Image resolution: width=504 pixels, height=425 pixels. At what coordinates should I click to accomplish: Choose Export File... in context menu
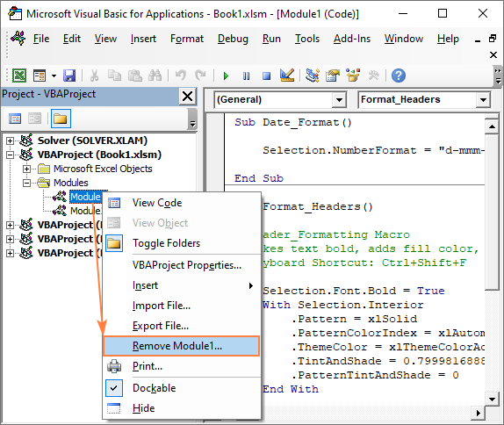click(182, 326)
